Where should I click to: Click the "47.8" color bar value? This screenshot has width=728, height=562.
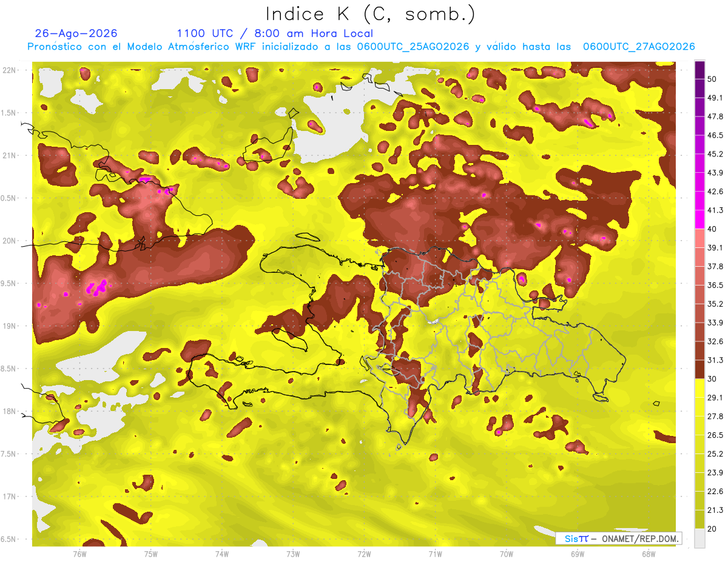pos(715,116)
